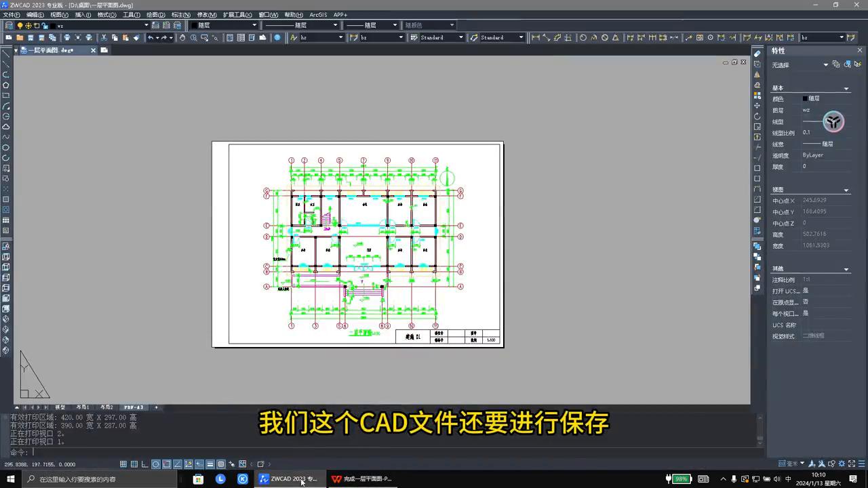Toggle Ortho mode in the status bar
The width and height of the screenshot is (868, 488).
click(x=144, y=464)
